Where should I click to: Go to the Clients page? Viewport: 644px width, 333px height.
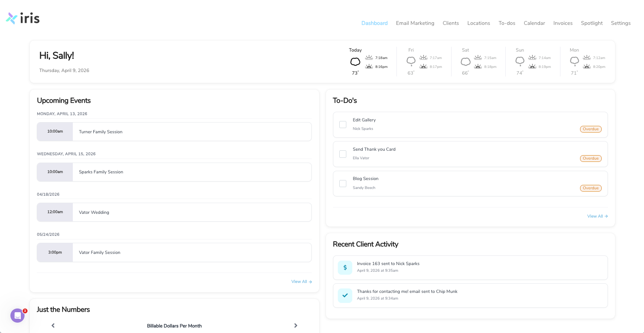(x=451, y=23)
